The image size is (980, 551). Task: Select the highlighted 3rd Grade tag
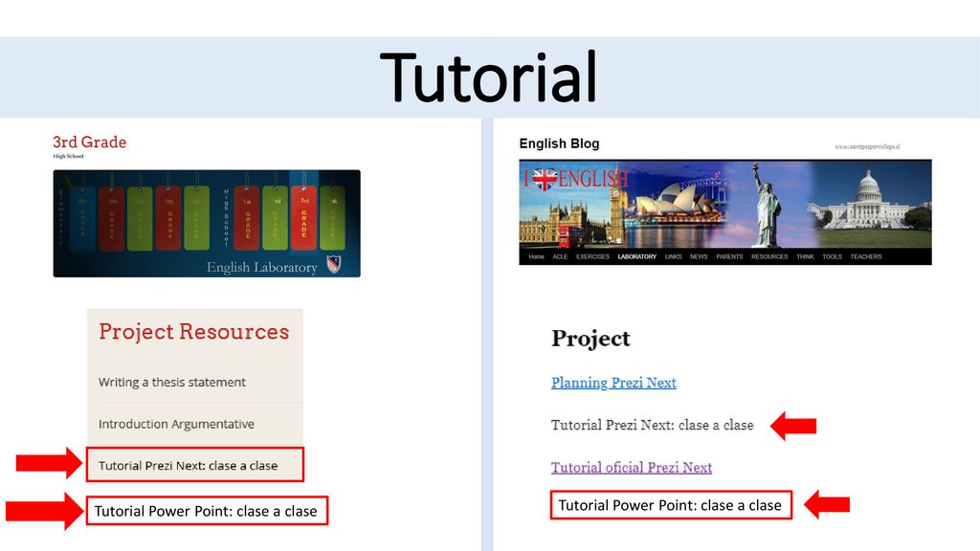303,217
